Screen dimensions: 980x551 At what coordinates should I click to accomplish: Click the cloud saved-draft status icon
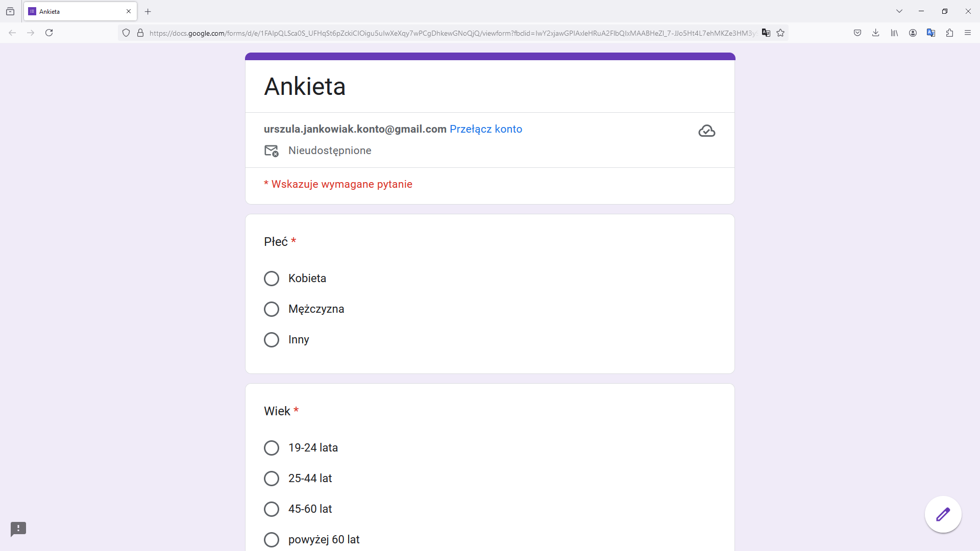706,131
